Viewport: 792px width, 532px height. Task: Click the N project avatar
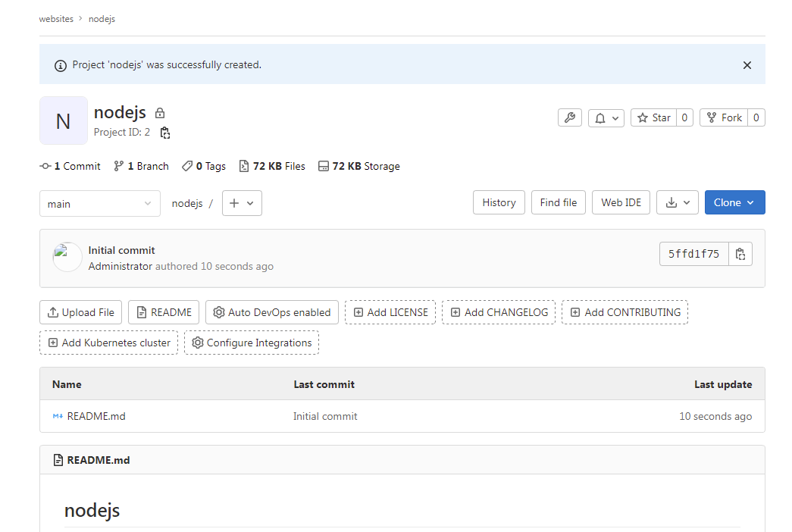63,120
